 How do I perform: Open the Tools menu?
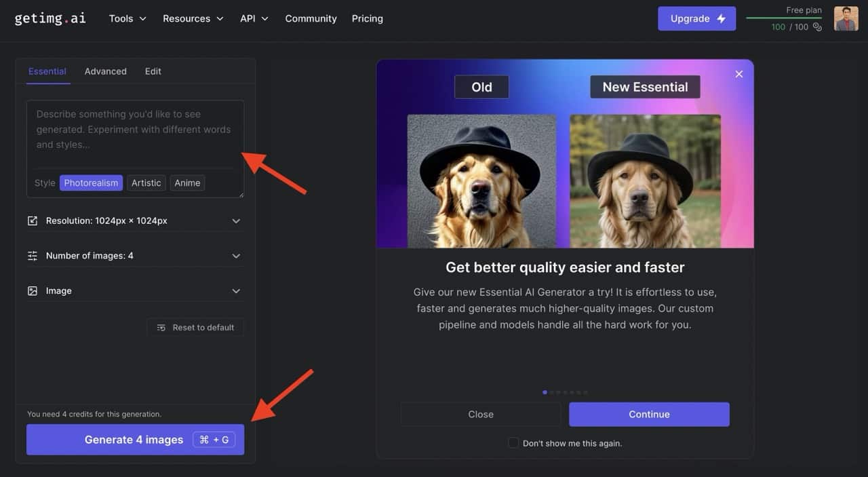click(127, 18)
